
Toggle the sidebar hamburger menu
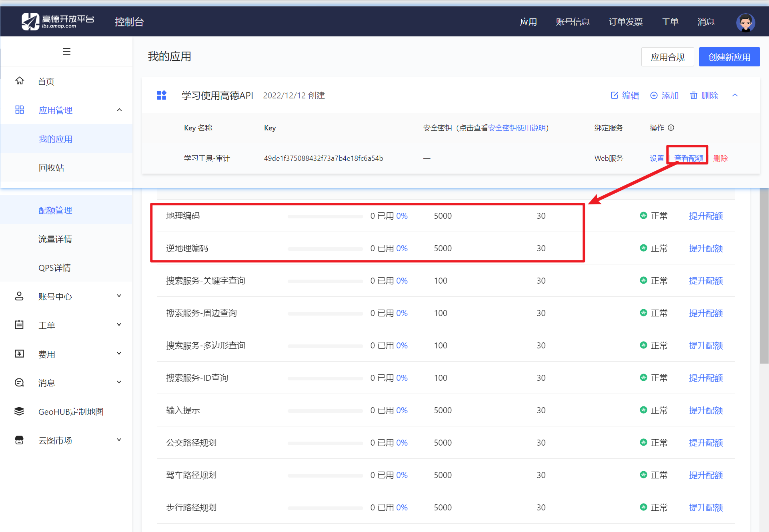[x=66, y=51]
